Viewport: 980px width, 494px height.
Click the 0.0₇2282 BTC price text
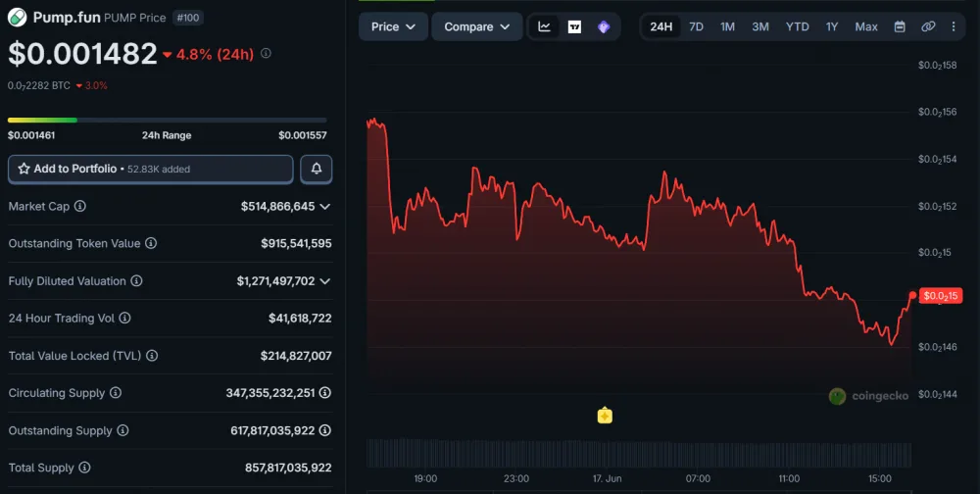coord(39,85)
